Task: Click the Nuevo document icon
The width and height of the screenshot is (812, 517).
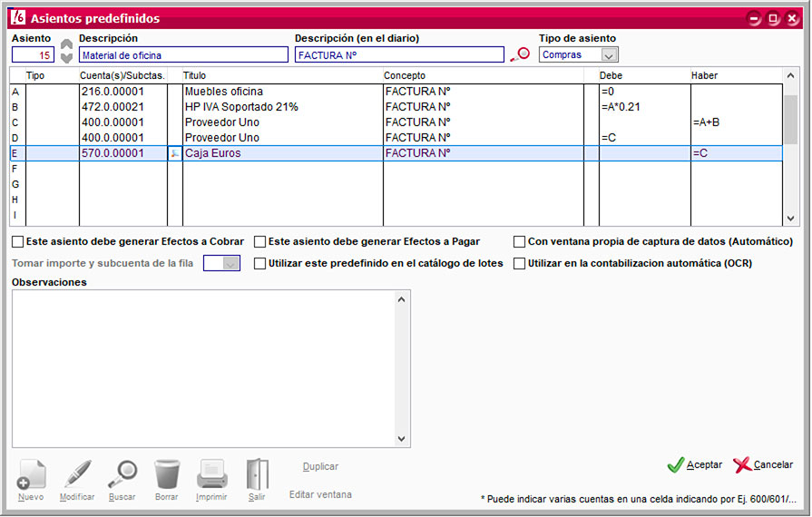Action: pyautogui.click(x=31, y=474)
